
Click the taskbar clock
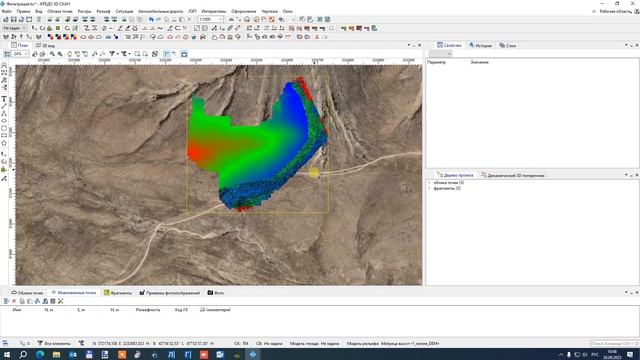(x=612, y=354)
